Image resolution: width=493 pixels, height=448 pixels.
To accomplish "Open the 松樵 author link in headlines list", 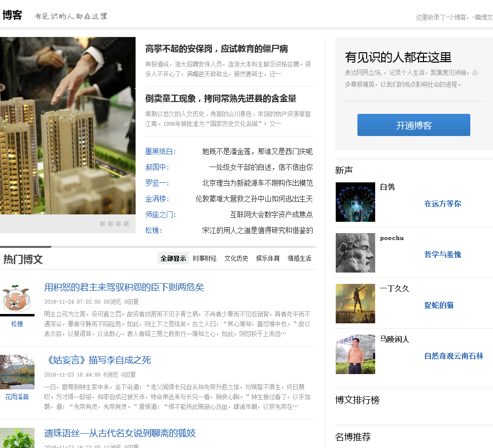I will 153,230.
